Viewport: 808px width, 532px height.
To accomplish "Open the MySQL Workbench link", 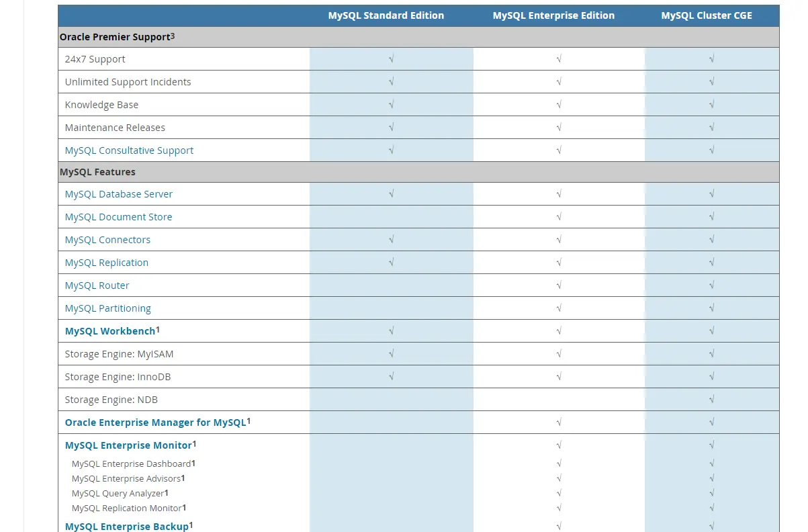I will pyautogui.click(x=110, y=331).
